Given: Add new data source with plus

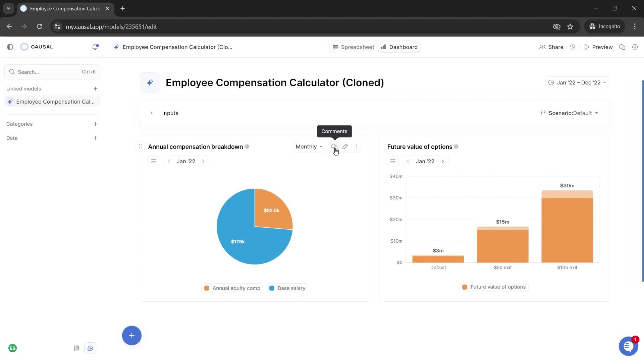Looking at the screenshot, I should coord(95,138).
